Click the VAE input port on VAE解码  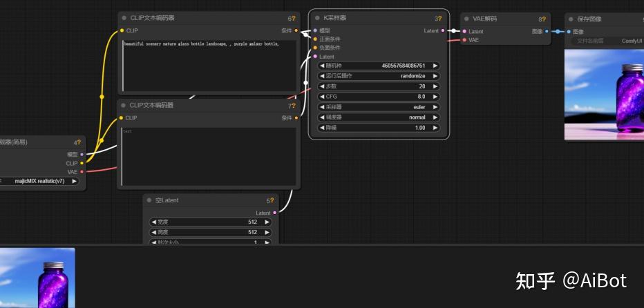click(x=464, y=40)
